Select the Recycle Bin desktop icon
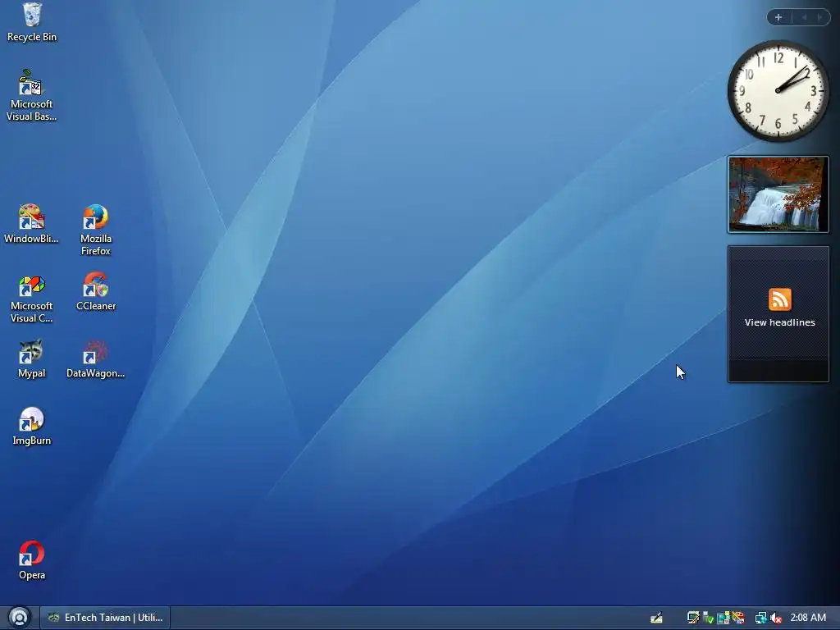840x630 pixels. point(32,22)
